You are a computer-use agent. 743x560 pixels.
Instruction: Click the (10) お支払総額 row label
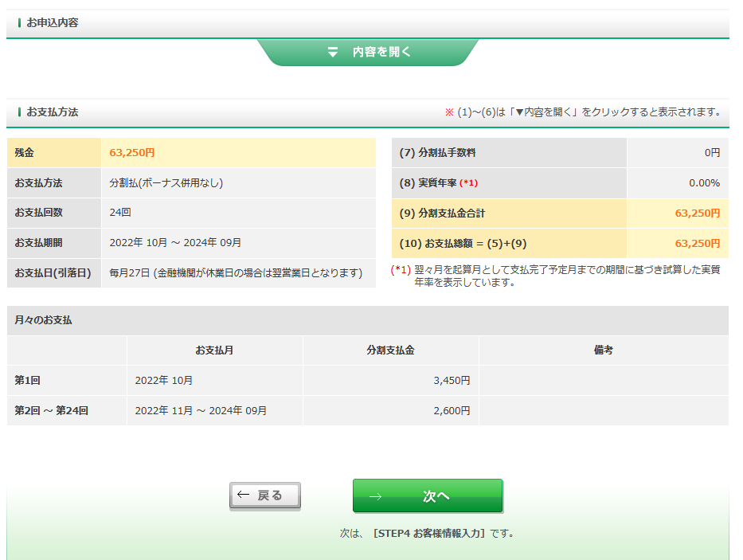pos(463,244)
